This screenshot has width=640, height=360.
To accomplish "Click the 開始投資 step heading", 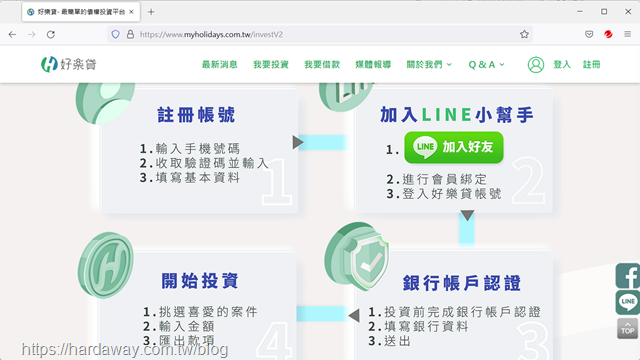I will coord(200,281).
